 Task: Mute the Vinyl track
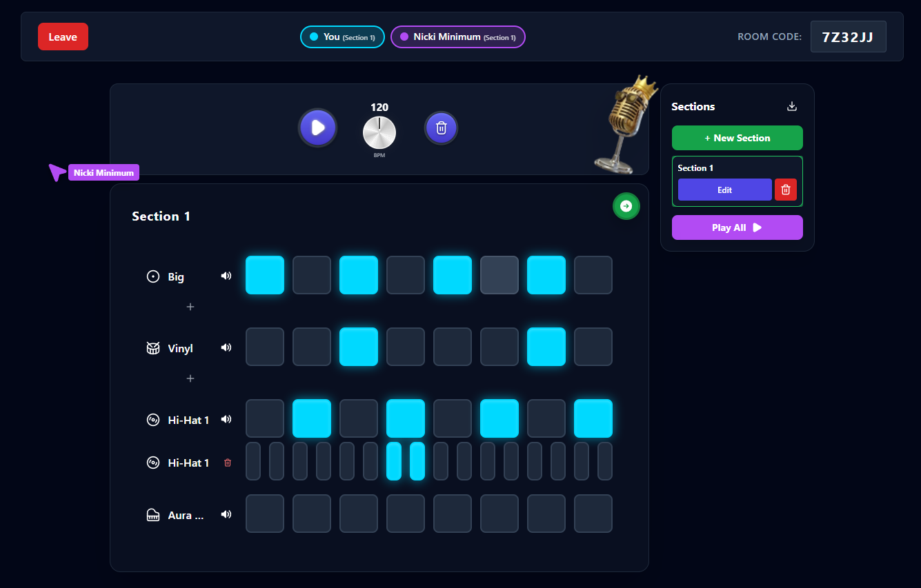(226, 347)
